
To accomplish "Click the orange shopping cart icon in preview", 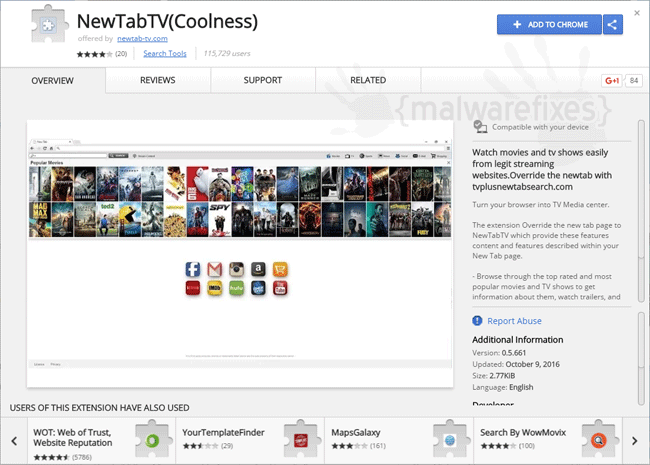I will [280, 269].
